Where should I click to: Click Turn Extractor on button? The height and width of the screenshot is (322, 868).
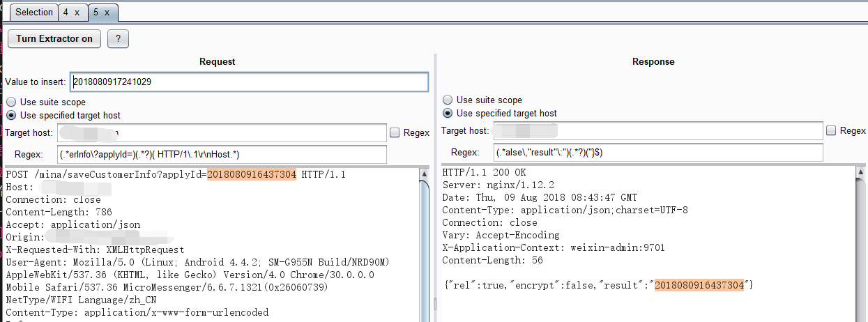54,38
